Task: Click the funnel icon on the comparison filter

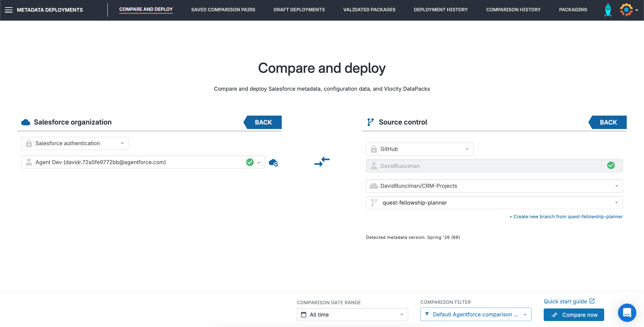Action: tap(427, 314)
